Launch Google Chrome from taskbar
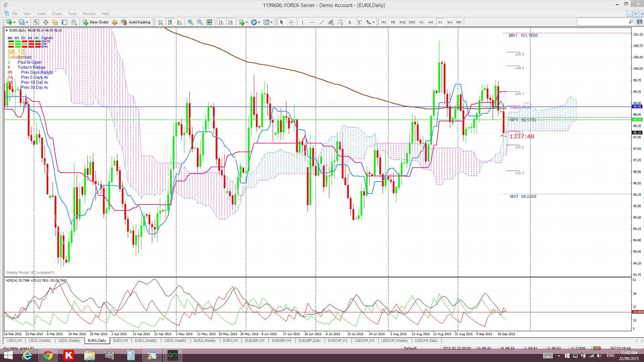Viewport: 644px width, 362px height. [x=48, y=355]
